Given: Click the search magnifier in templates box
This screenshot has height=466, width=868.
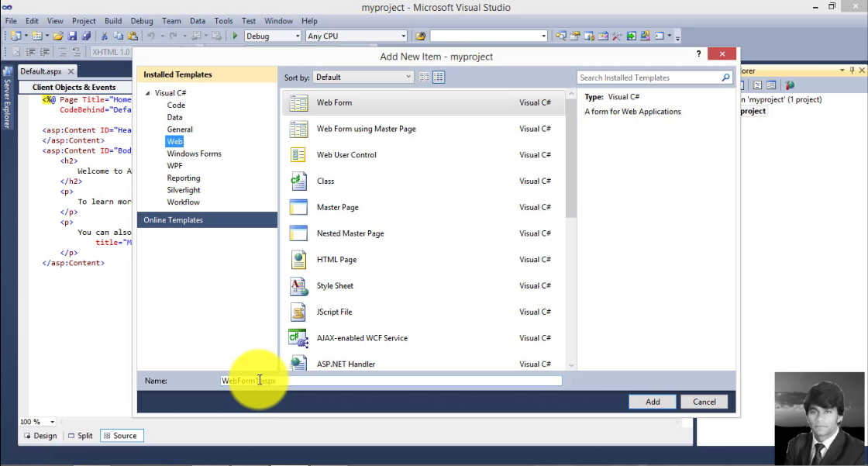Looking at the screenshot, I should 725,78.
